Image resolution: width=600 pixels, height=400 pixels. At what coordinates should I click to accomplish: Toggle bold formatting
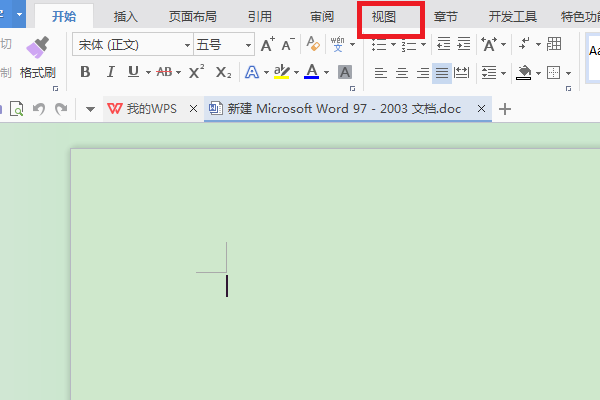pyautogui.click(x=85, y=72)
